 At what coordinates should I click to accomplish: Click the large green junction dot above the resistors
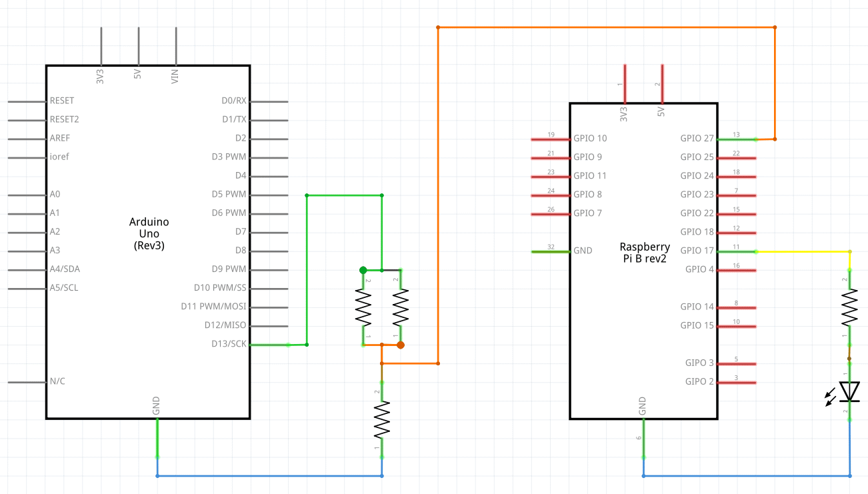[x=363, y=270]
